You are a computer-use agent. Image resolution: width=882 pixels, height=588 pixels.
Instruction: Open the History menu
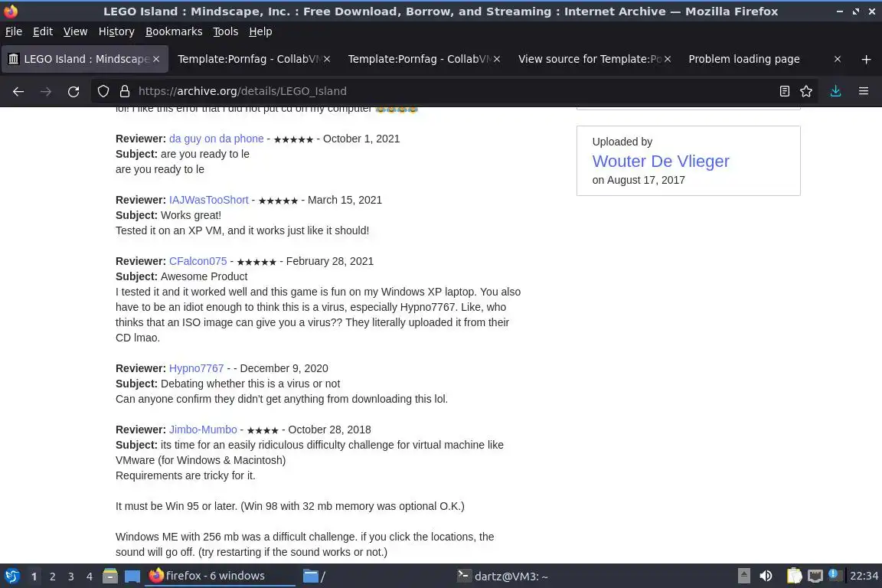(x=116, y=31)
